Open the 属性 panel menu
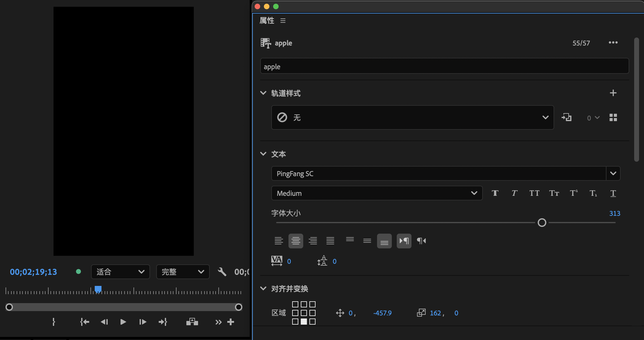 click(283, 21)
